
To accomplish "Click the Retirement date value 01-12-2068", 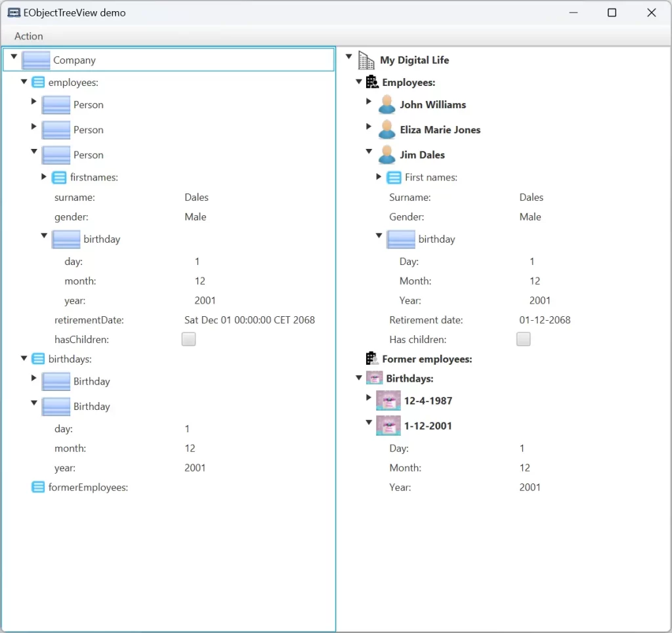I will pos(545,320).
